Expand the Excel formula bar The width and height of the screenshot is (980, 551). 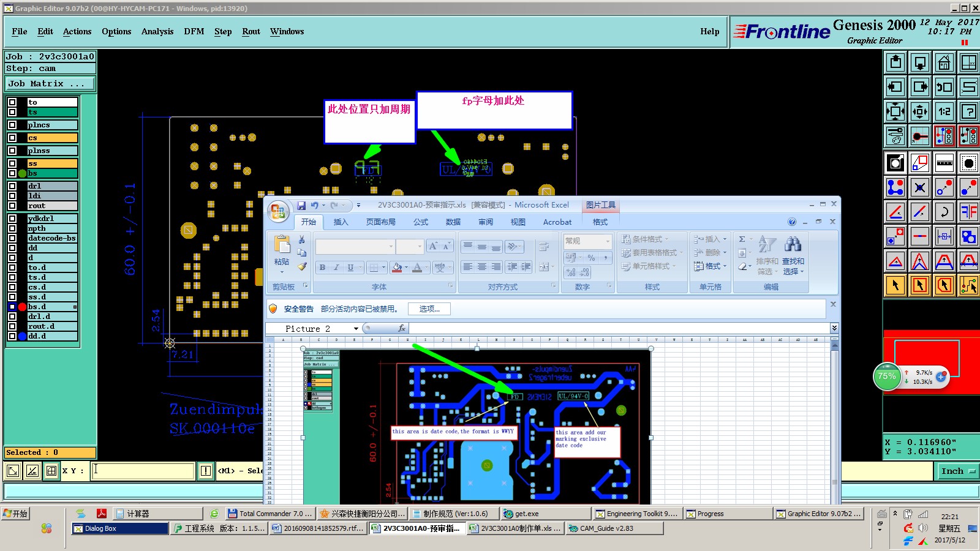834,329
